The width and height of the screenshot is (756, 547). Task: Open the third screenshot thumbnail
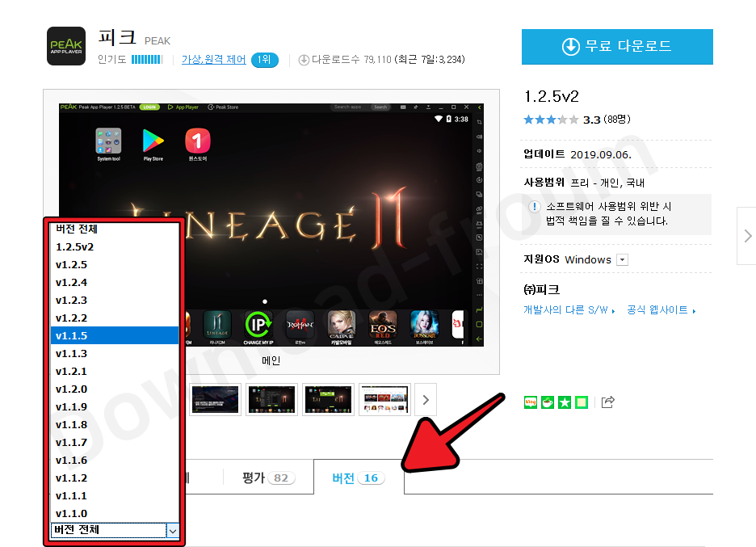(329, 399)
